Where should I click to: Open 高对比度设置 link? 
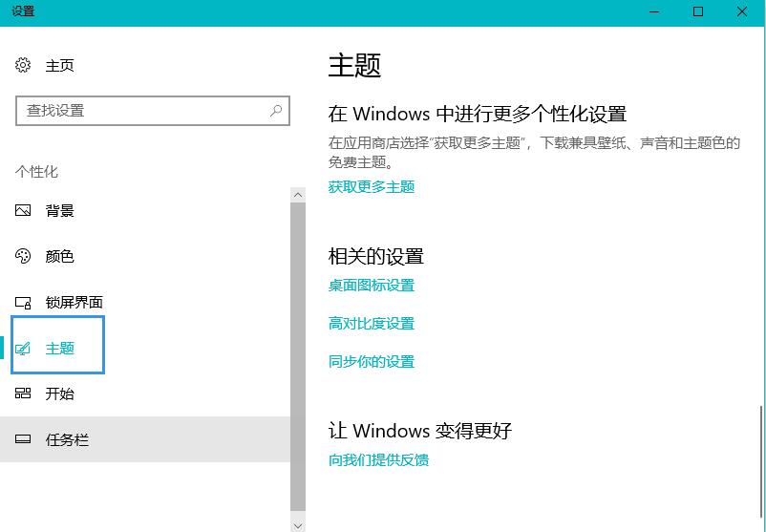pyautogui.click(x=372, y=323)
